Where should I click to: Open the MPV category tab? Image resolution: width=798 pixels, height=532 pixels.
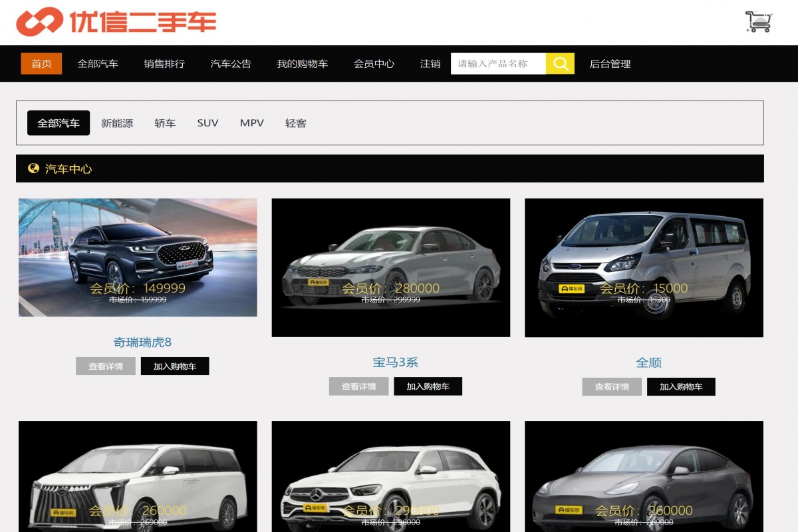[x=251, y=122]
